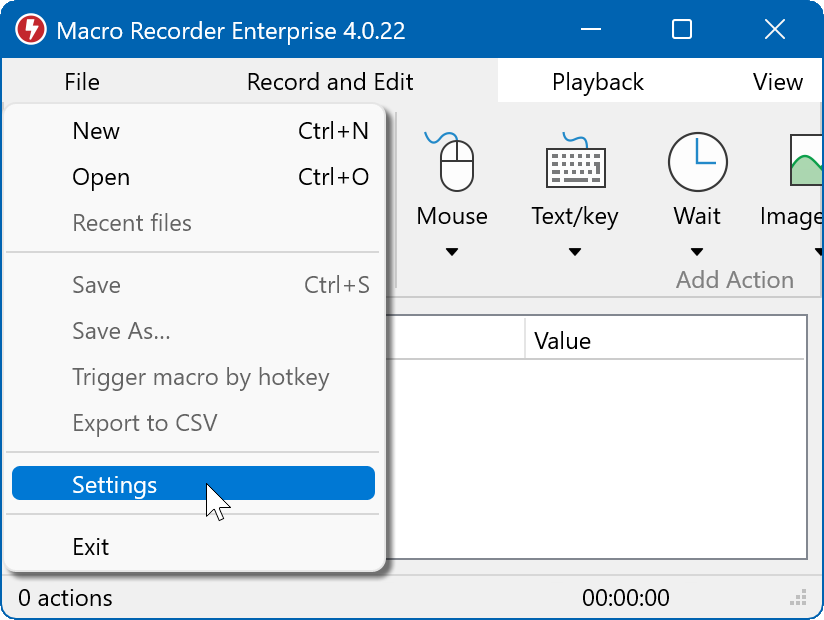Expand the dropdown arrow under Wait
The height and width of the screenshot is (620, 824).
click(697, 252)
